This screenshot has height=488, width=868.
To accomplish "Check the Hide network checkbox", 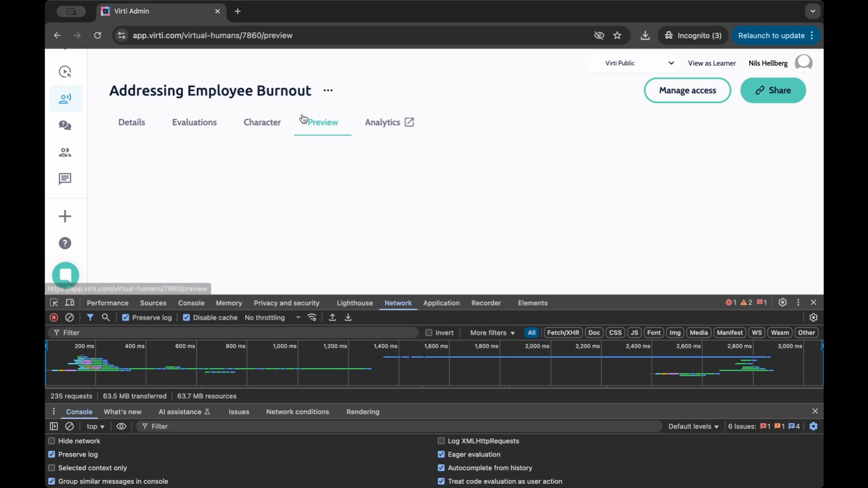I will click(x=52, y=441).
